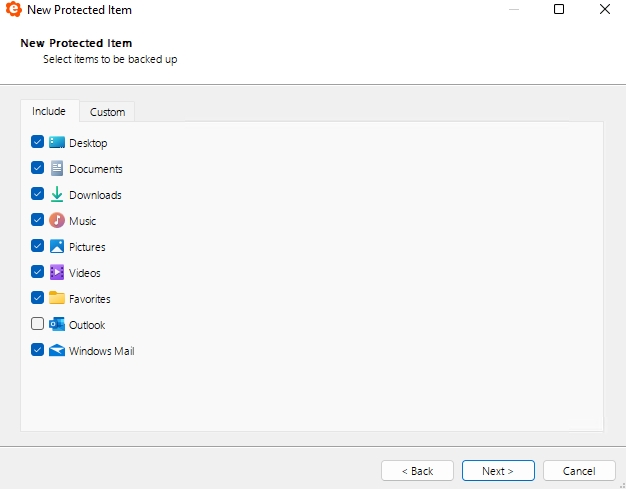Viewport: 626px width, 489px height.
Task: Click the Desktop folder icon
Action: pyautogui.click(x=57, y=143)
